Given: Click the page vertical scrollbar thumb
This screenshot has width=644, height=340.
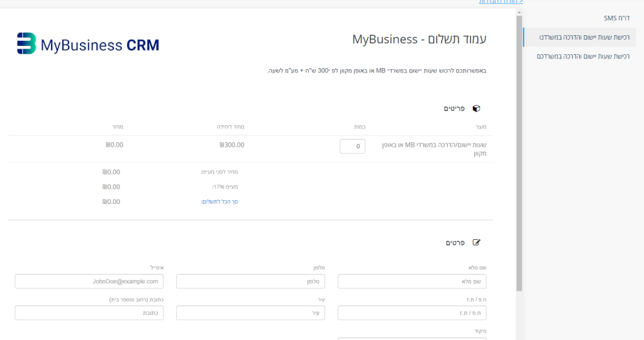Looking at the screenshot, I should pos(519,153).
